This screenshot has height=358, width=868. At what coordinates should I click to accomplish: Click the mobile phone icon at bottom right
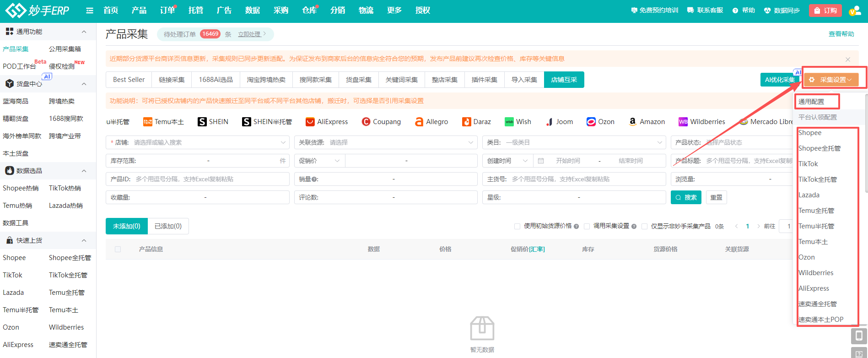pyautogui.click(x=859, y=336)
